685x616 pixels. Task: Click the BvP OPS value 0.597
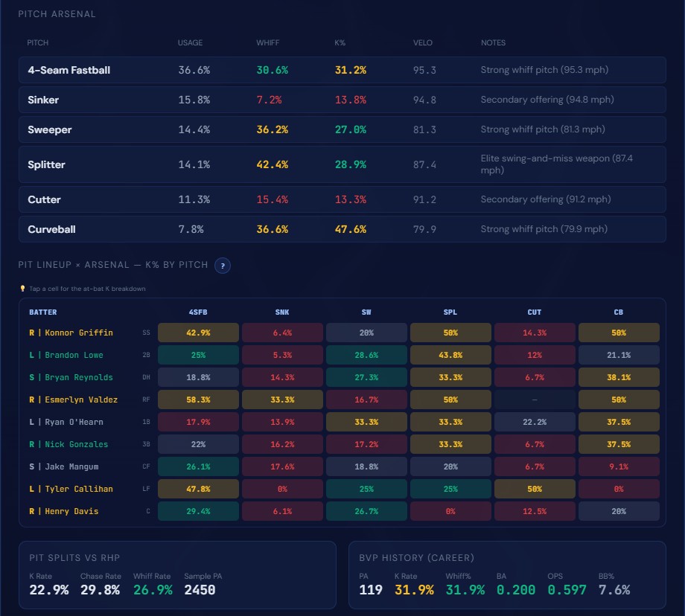click(x=567, y=590)
